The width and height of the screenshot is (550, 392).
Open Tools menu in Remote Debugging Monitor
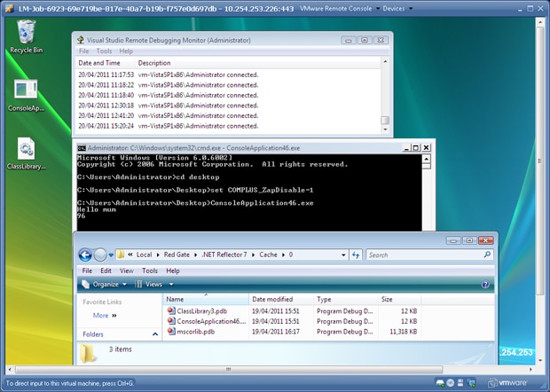click(x=104, y=51)
